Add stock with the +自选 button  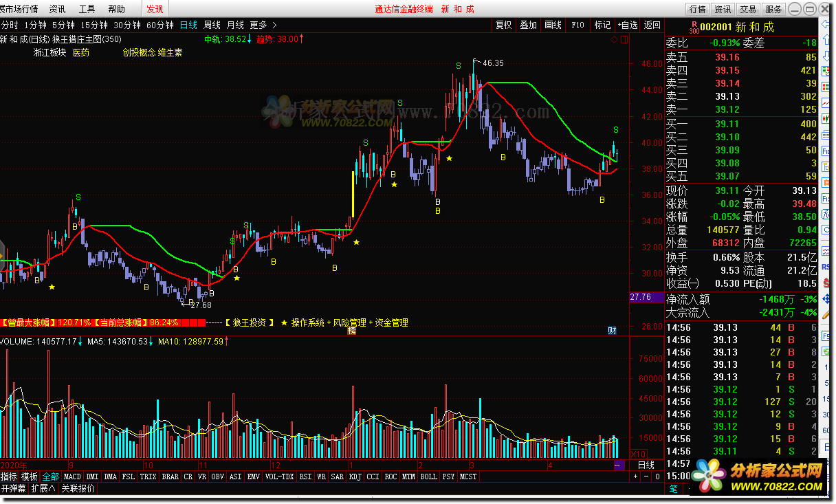click(627, 25)
